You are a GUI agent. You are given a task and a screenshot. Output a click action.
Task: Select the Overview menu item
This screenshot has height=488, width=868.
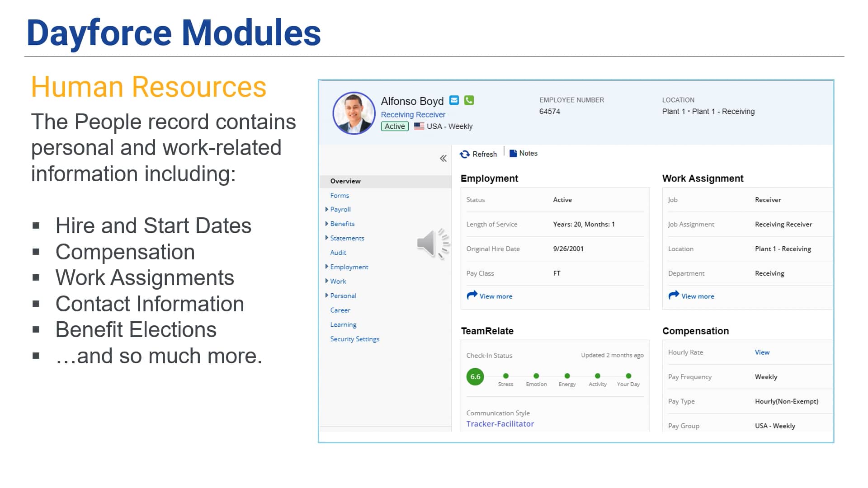click(345, 181)
